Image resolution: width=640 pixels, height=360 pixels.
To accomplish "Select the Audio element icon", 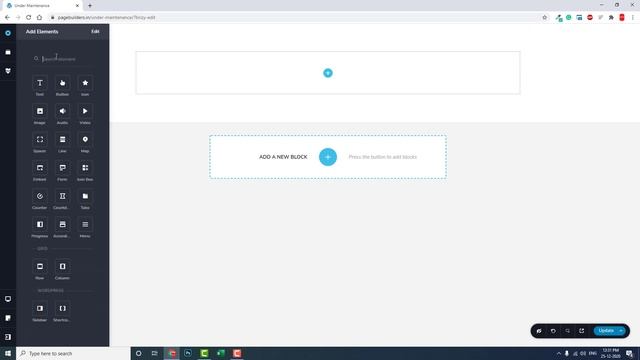I will [62, 111].
